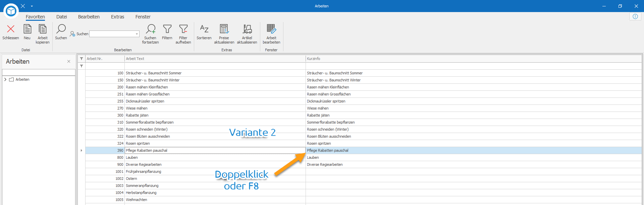Image resolution: width=644 pixels, height=205 pixels.
Task: Click Arbeit Nr. cell 390
Action: [105, 150]
